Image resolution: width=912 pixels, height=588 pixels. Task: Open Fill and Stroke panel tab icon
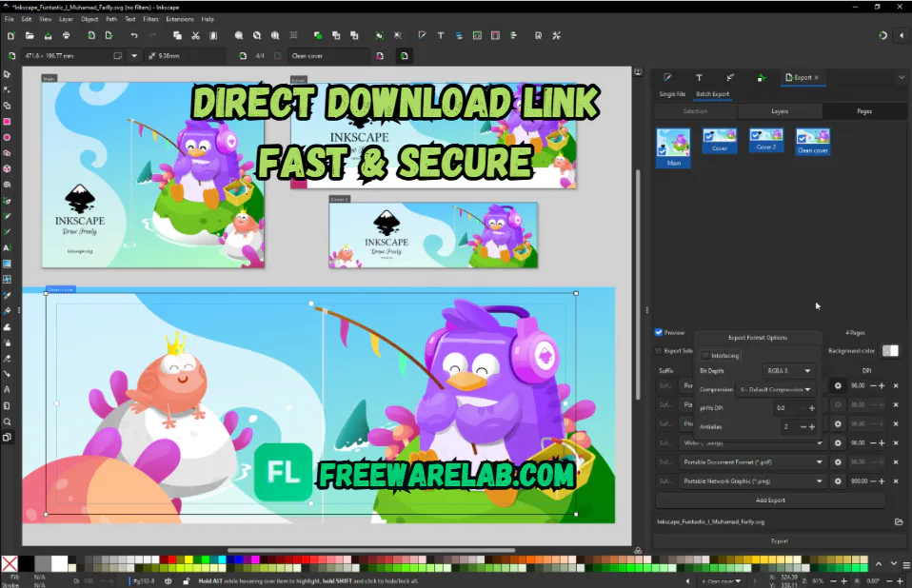[x=667, y=77]
